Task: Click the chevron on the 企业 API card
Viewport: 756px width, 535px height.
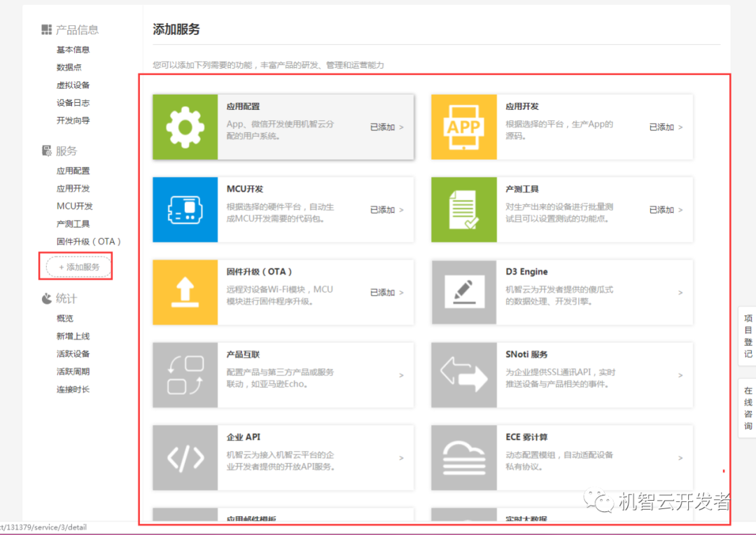Action: pos(401,458)
